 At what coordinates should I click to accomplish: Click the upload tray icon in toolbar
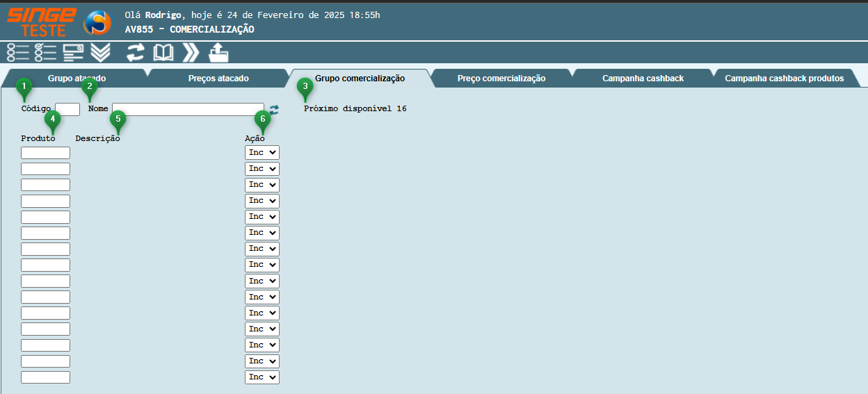(218, 53)
